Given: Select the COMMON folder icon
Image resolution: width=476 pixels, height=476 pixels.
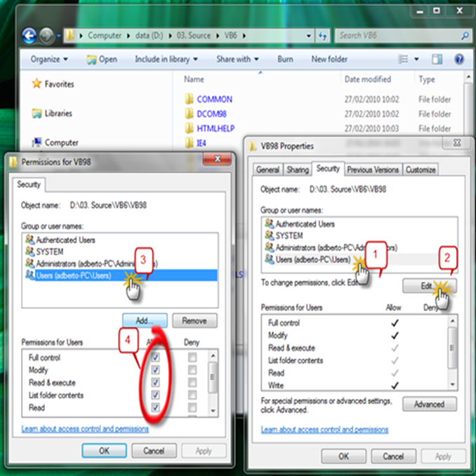Looking at the screenshot, I should click(189, 99).
